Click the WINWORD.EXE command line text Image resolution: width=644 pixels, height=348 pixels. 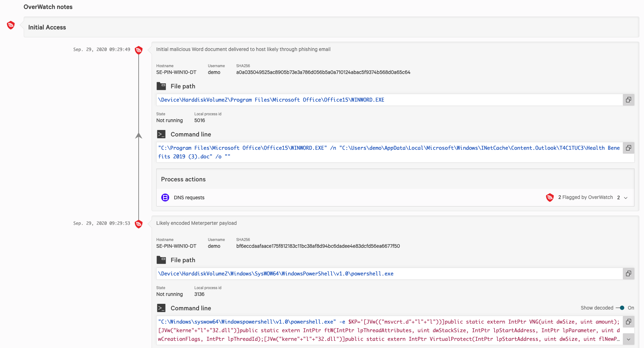click(389, 152)
